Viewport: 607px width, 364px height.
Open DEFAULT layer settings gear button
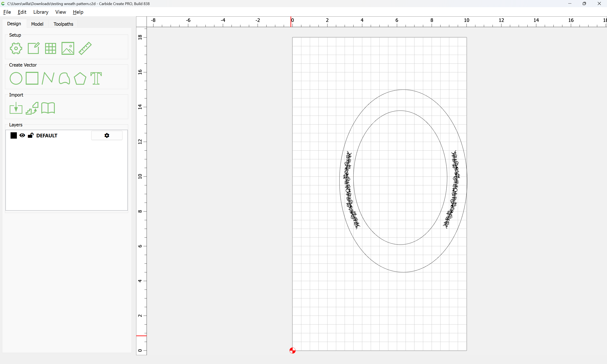[x=107, y=135]
